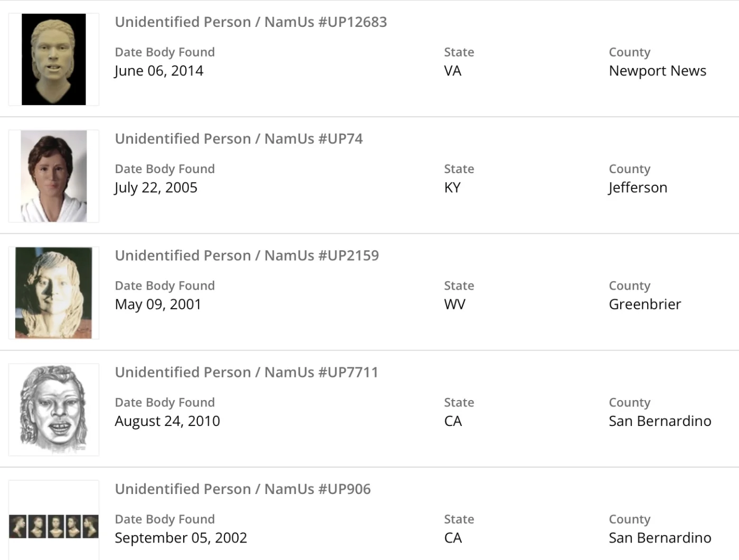
Task: Click the July 22, 2005 date value
Action: pos(156,187)
